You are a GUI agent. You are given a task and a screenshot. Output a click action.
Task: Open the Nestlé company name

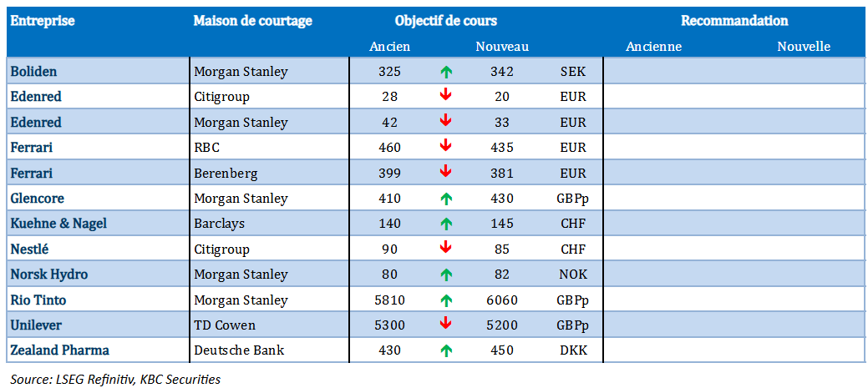coord(31,249)
